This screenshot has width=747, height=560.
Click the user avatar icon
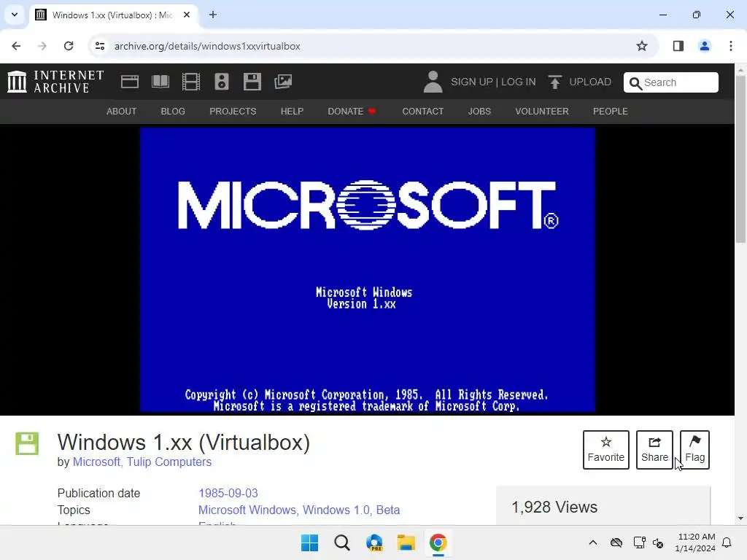[433, 82]
